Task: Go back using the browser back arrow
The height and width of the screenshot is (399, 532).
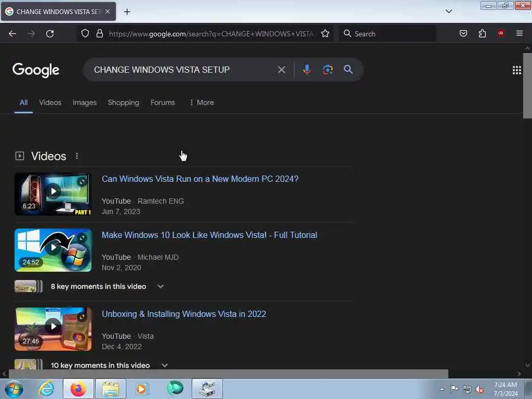Action: click(x=12, y=34)
